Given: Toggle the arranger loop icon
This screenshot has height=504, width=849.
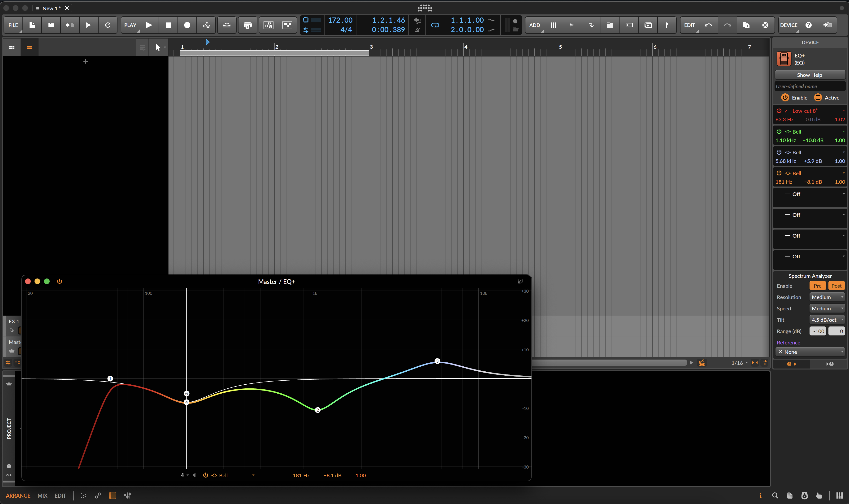Looking at the screenshot, I should (x=435, y=25).
